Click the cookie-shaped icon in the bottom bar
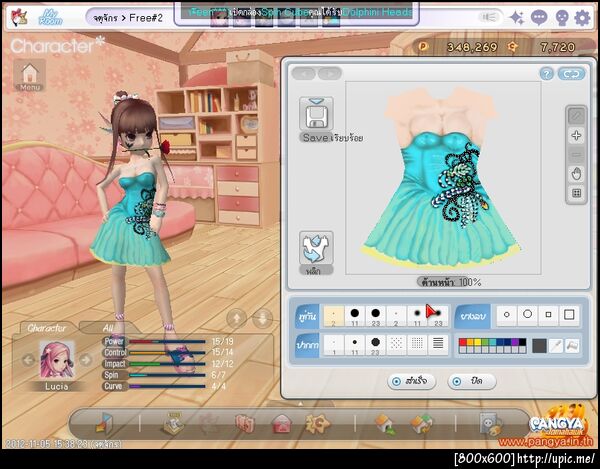Image resolution: width=600 pixels, height=469 pixels. point(318,423)
